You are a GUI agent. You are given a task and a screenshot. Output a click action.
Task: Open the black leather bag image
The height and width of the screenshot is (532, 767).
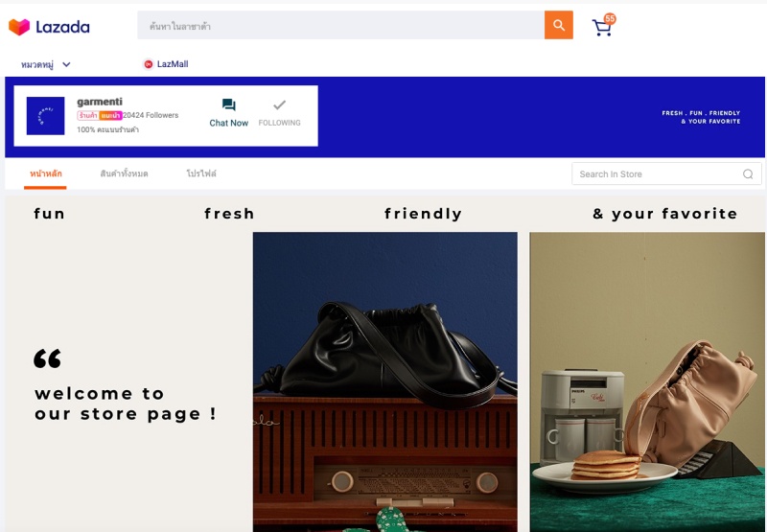385,382
